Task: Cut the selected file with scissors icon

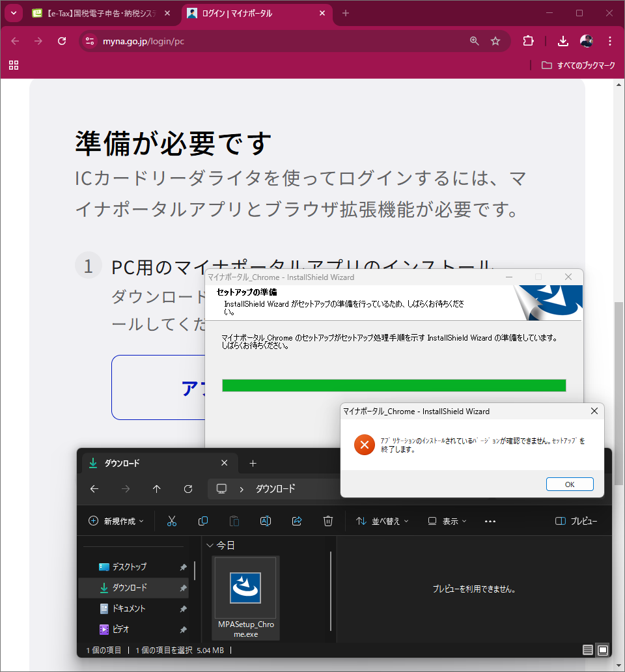Action: pyautogui.click(x=172, y=521)
